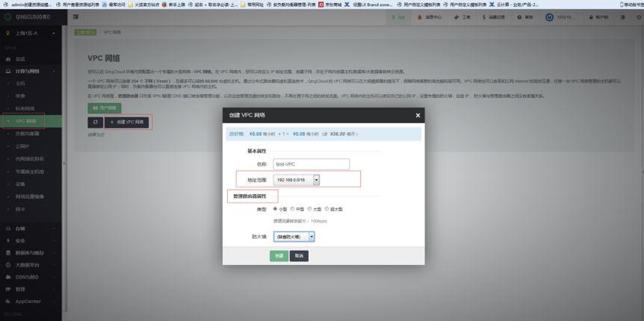The width and height of the screenshot is (644, 321).
Task: Click the refresh icon beside 创建 VPC 网络
Action: pyautogui.click(x=94, y=122)
